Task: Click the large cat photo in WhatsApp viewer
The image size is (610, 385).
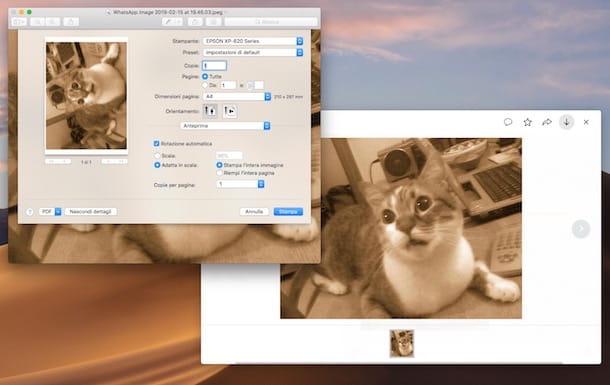Action: pyautogui.click(x=401, y=228)
